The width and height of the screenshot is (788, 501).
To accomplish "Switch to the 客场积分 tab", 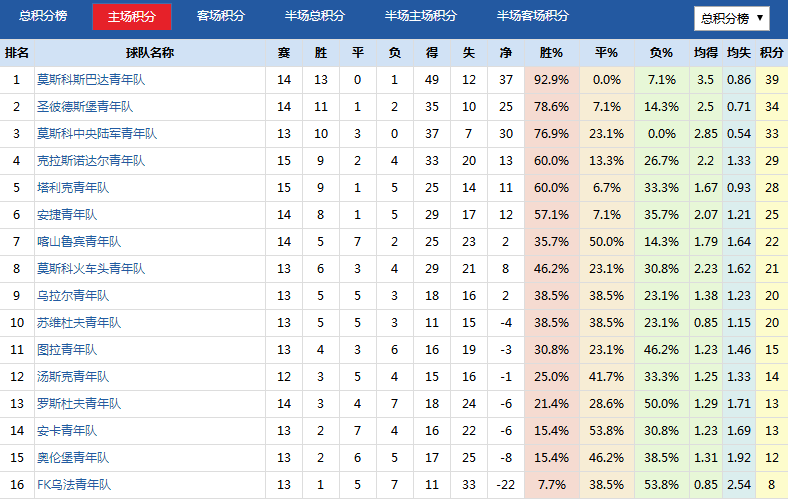I will 221,16.
